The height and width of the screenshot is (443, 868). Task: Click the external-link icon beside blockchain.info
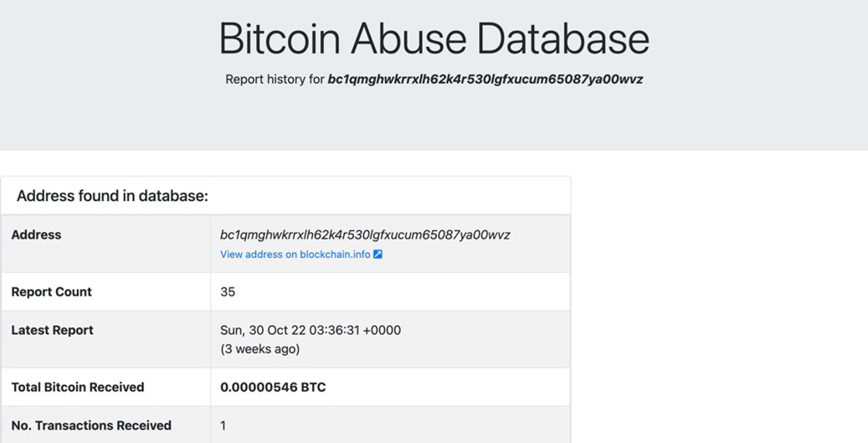[378, 255]
